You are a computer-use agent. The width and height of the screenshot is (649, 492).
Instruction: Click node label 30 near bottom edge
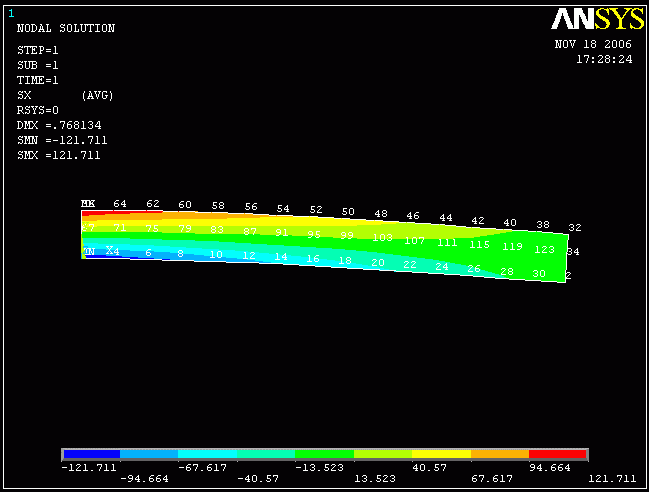(x=538, y=274)
